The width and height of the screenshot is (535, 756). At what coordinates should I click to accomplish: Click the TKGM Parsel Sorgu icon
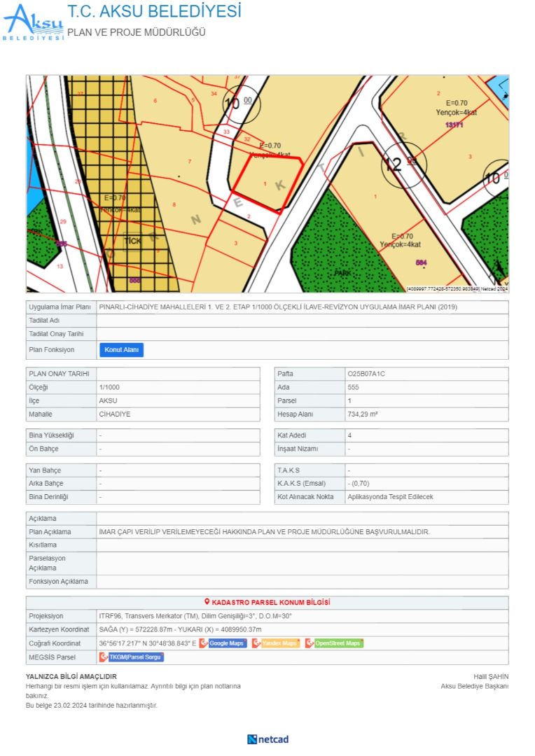click(x=104, y=657)
